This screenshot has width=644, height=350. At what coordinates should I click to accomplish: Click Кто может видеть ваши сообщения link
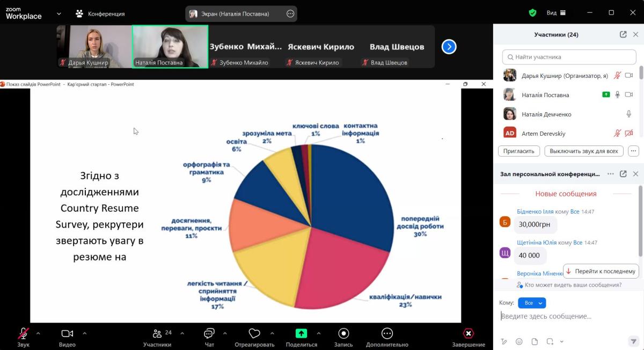[x=569, y=285]
